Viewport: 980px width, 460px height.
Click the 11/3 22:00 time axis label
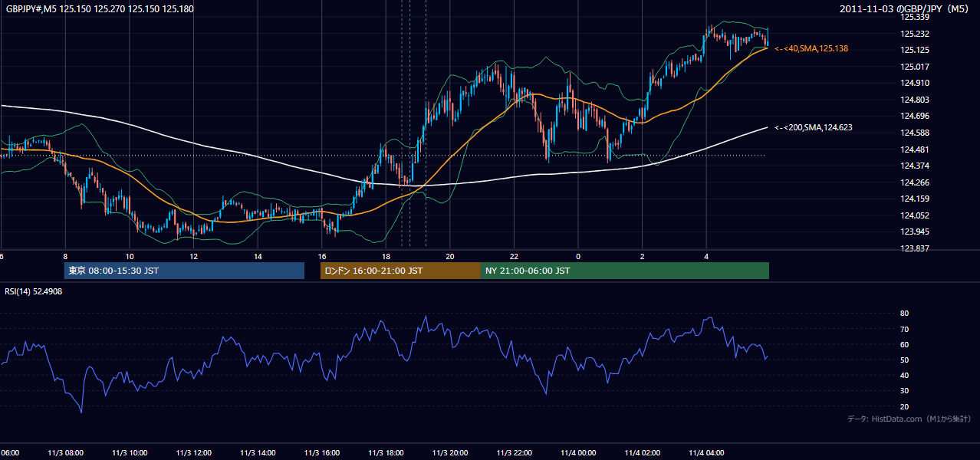coord(514,453)
